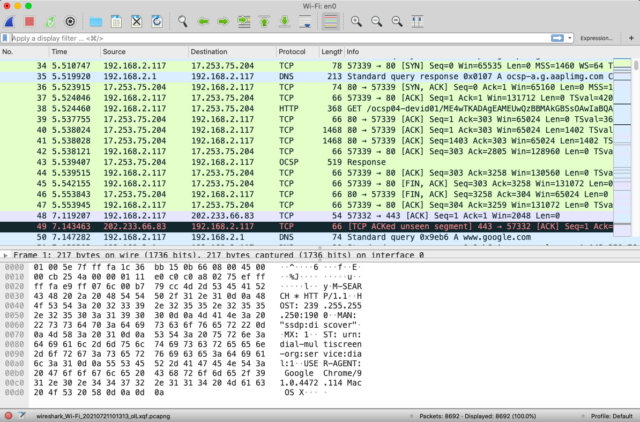
Task: Open the display filter history dropdown
Action: pos(569,38)
